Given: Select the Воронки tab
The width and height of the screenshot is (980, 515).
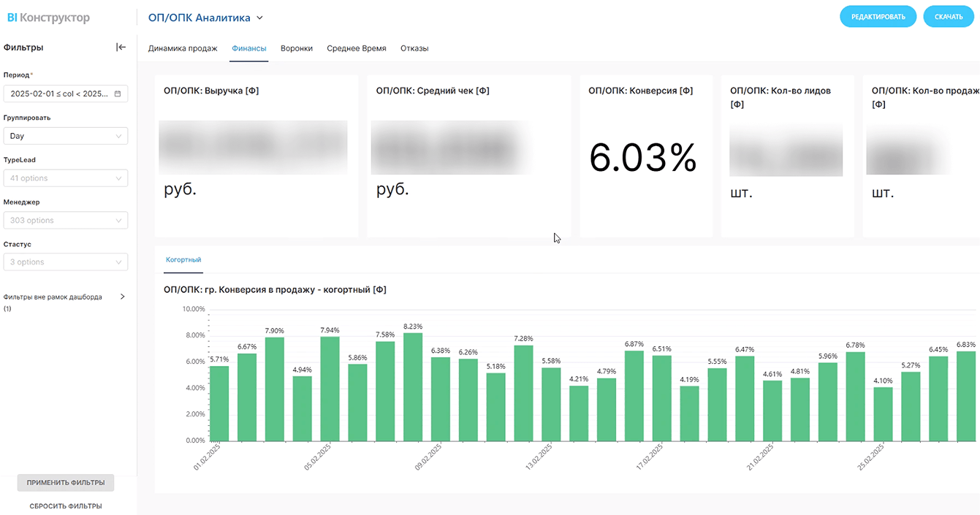Looking at the screenshot, I should tap(297, 48).
